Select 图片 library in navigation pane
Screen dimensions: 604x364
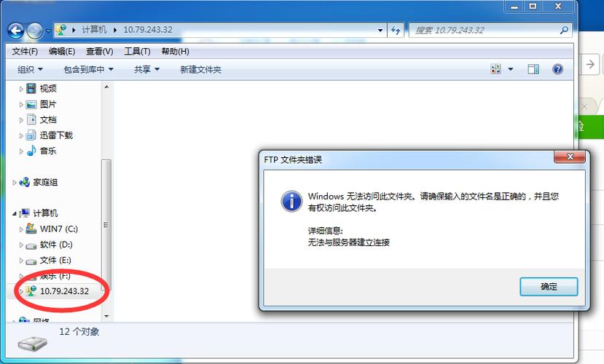click(48, 104)
